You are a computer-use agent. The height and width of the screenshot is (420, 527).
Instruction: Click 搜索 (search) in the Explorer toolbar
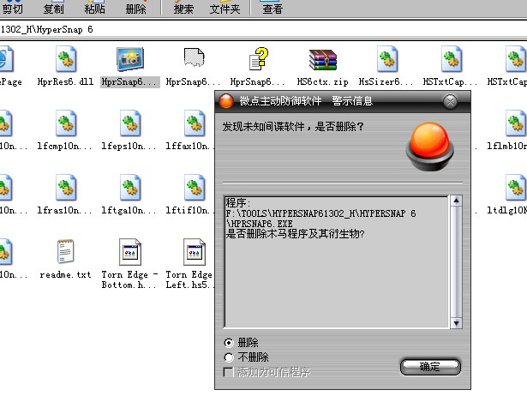(183, 9)
